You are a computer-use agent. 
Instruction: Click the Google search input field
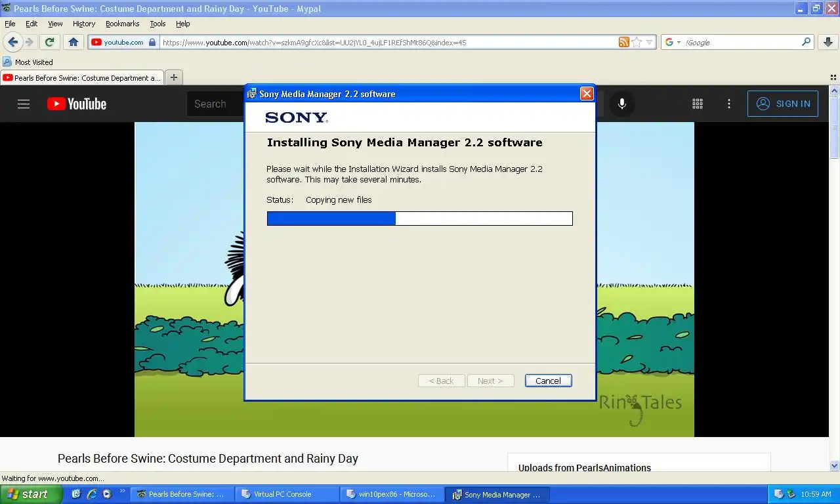tap(742, 42)
